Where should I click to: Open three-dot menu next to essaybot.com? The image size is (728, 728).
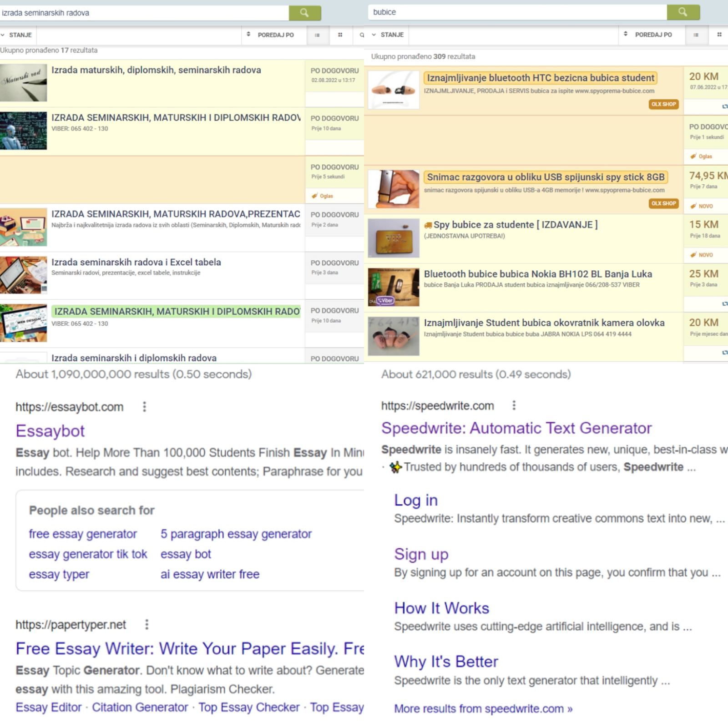145,407
